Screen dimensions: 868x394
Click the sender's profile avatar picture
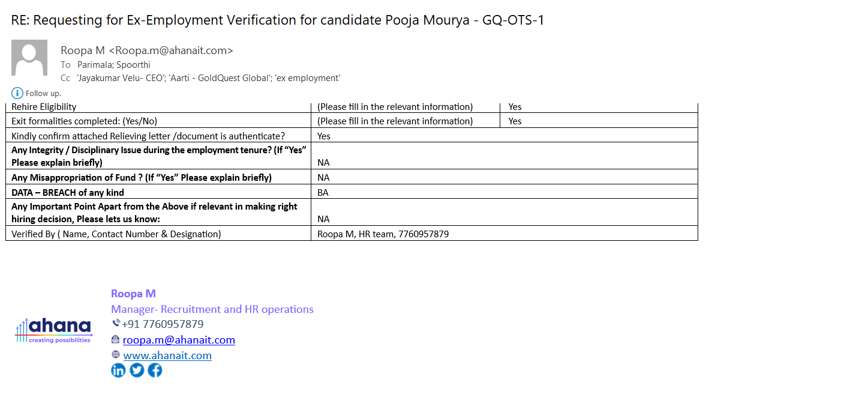(x=29, y=58)
